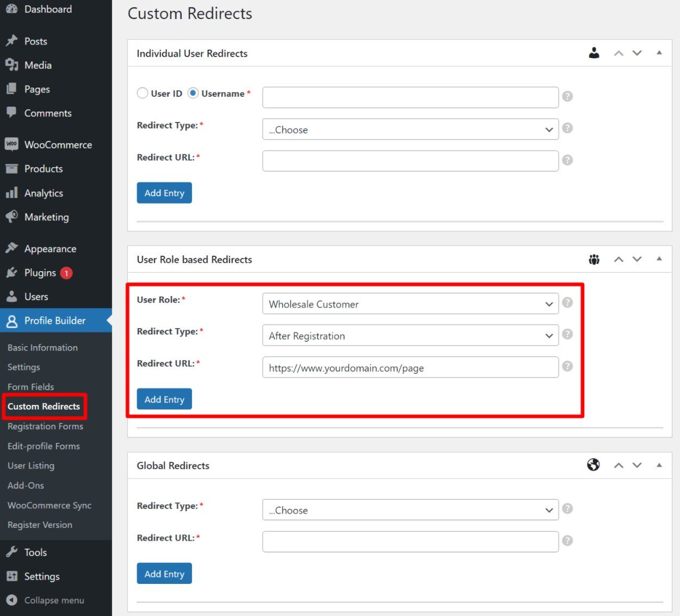Click the Pages icon in sidebar
This screenshot has width=680, height=616.
click(11, 89)
